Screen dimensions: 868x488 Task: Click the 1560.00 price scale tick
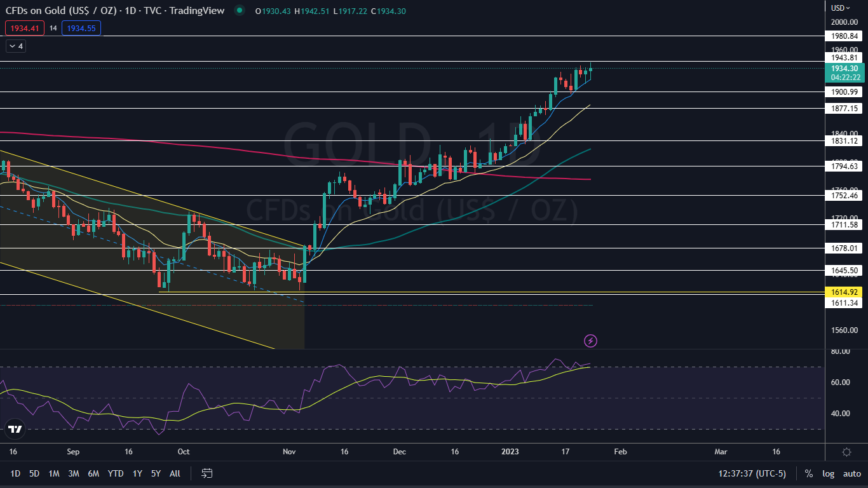(845, 330)
